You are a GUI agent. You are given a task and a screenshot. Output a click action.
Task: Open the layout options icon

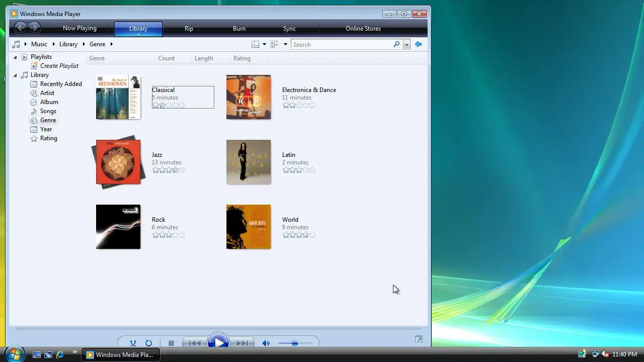click(x=256, y=44)
